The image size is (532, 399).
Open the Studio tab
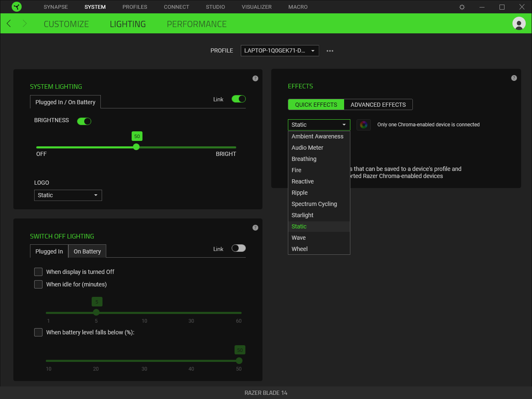click(x=215, y=7)
